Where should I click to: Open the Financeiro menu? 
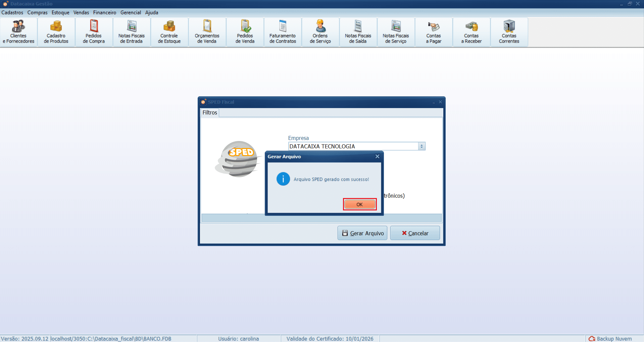(105, 12)
